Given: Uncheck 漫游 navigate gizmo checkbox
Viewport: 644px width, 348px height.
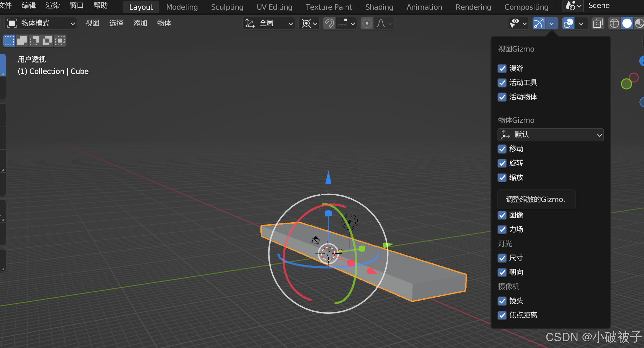Looking at the screenshot, I should (x=502, y=69).
